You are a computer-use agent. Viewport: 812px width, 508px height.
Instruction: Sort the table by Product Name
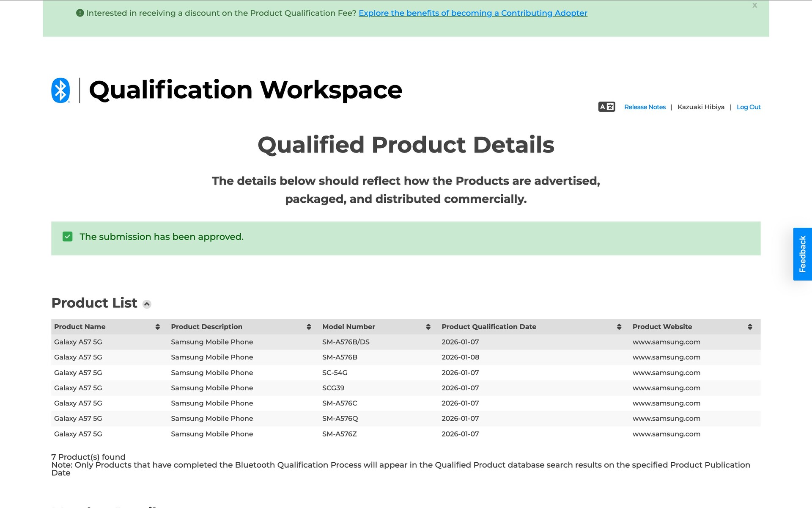click(x=157, y=327)
